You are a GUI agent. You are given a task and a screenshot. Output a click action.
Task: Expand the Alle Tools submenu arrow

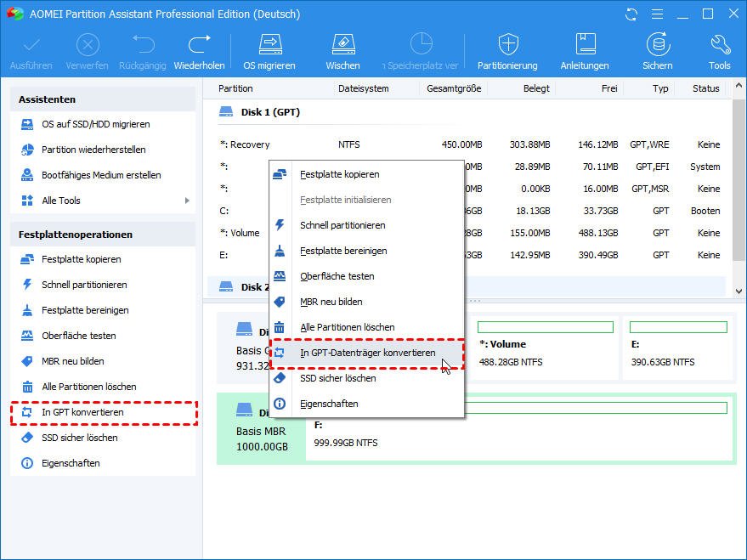point(187,201)
